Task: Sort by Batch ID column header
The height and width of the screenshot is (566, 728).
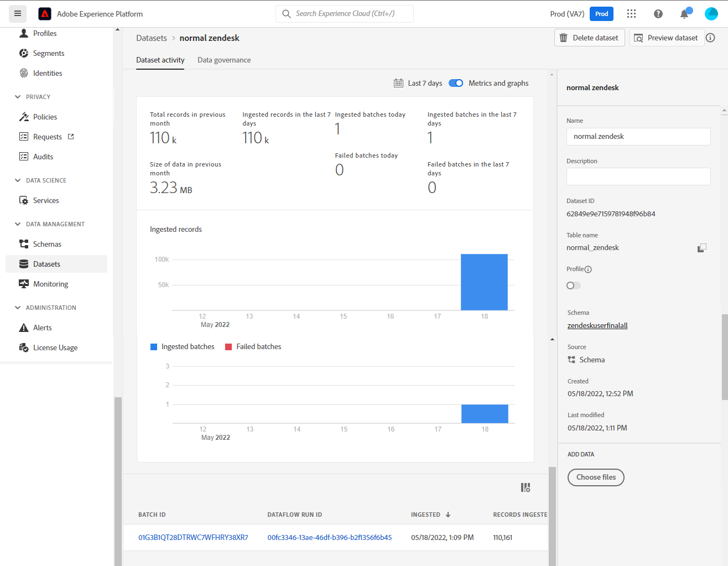Action: (152, 515)
